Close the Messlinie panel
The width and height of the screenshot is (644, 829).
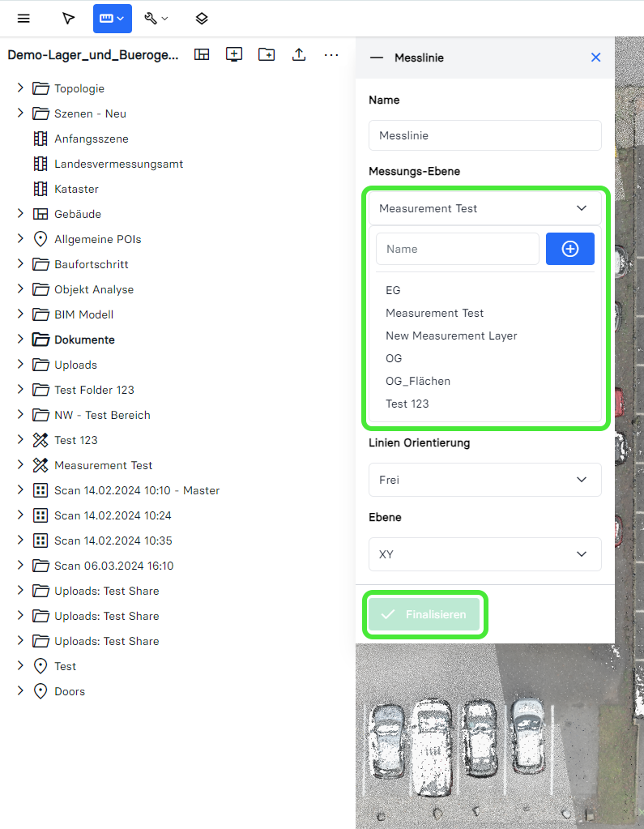click(596, 58)
